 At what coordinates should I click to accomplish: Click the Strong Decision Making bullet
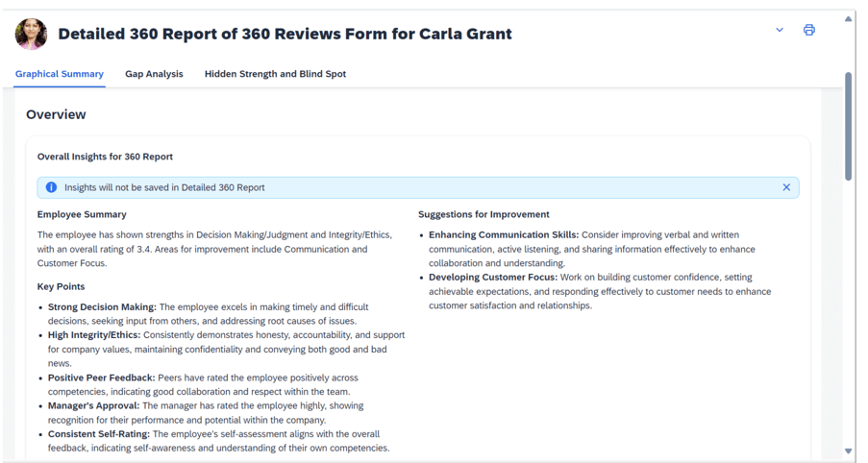(x=102, y=307)
